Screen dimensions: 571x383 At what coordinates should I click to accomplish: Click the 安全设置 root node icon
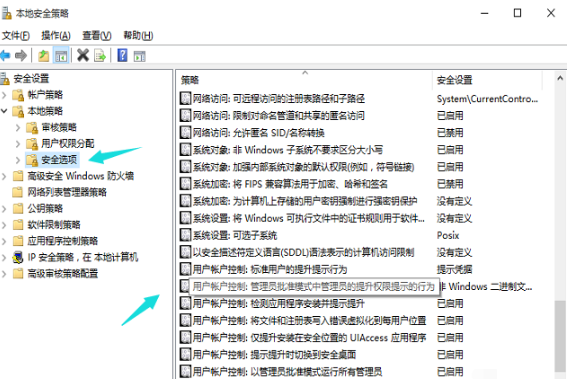point(4,78)
